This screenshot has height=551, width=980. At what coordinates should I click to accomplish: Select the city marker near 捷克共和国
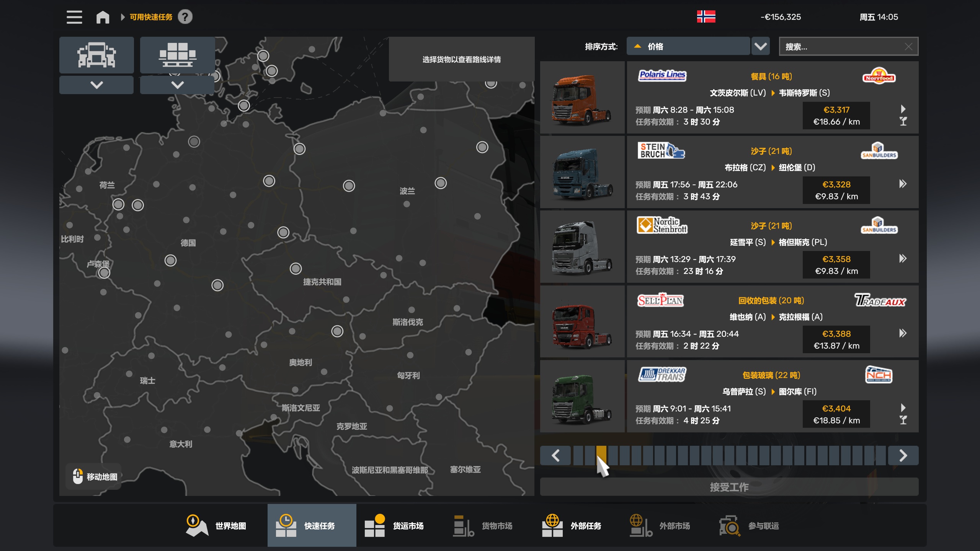pyautogui.click(x=296, y=269)
